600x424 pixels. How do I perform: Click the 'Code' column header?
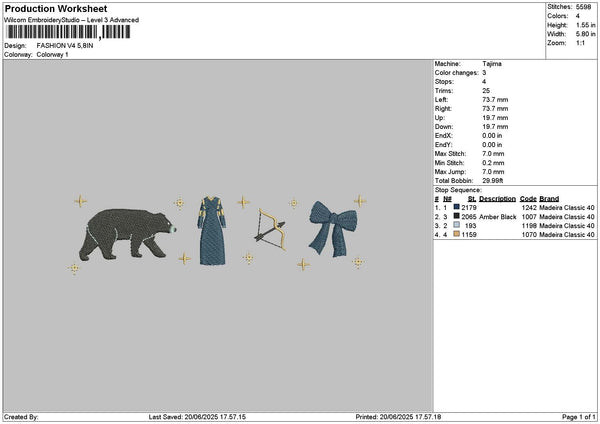click(528, 199)
